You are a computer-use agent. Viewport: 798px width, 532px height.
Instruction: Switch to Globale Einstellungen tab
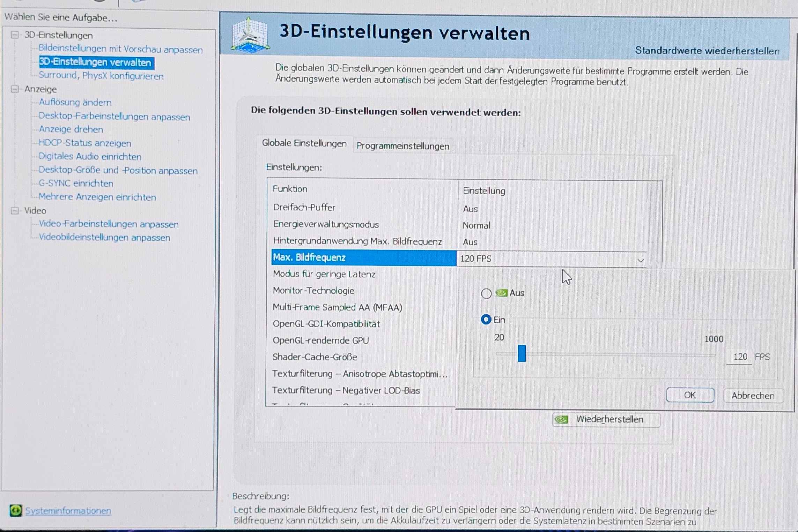[x=304, y=143]
